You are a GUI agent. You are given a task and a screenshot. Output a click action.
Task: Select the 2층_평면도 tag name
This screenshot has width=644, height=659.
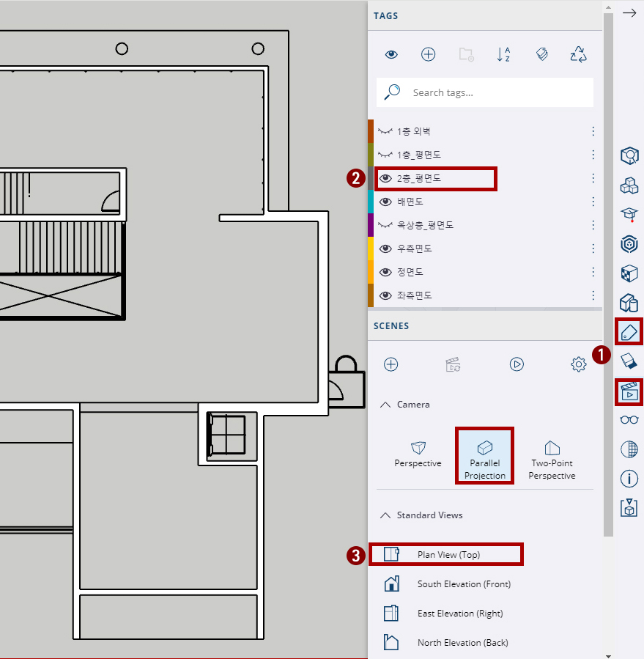click(x=419, y=179)
